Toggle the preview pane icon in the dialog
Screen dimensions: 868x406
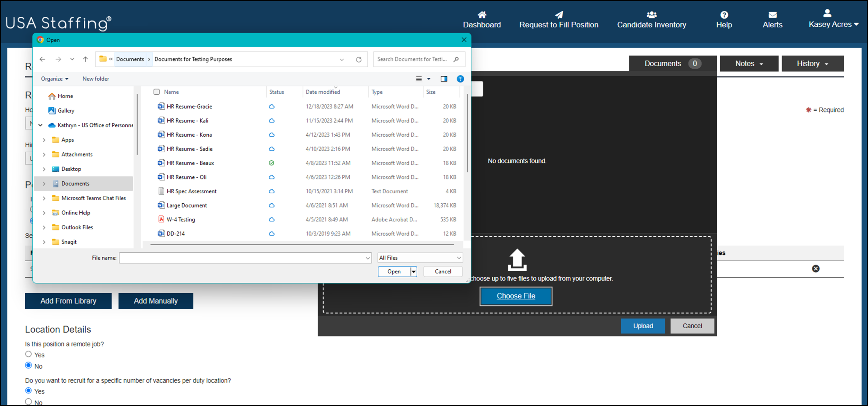click(444, 79)
